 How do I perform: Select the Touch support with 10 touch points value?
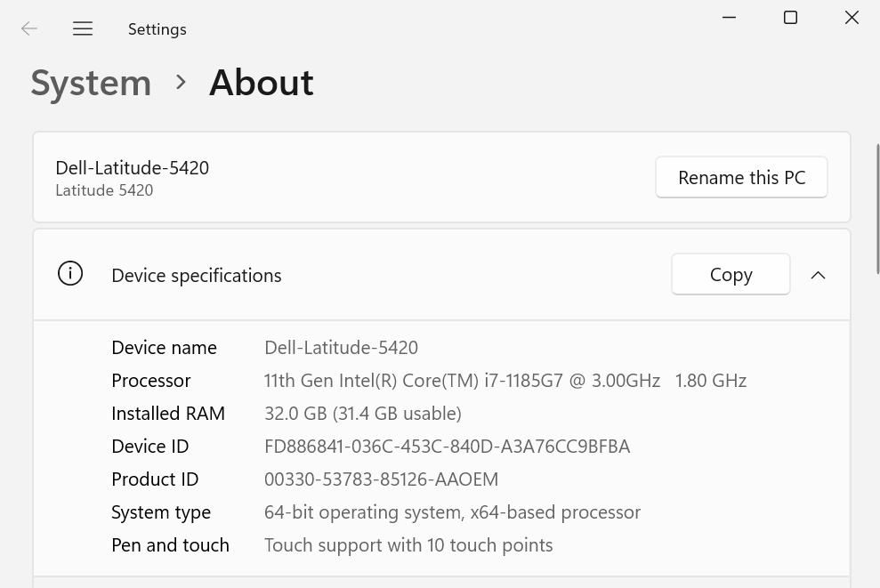click(408, 545)
